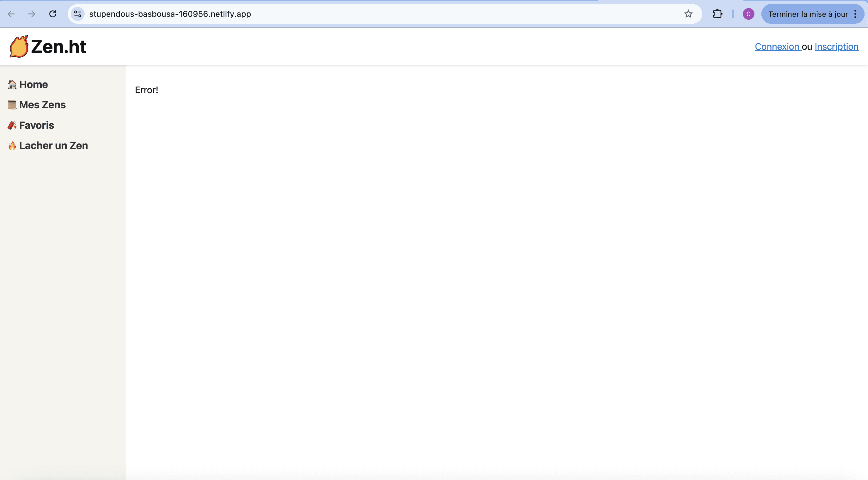This screenshot has height=480, width=868.
Task: Focus the address bar URL field
Action: [x=337, y=14]
